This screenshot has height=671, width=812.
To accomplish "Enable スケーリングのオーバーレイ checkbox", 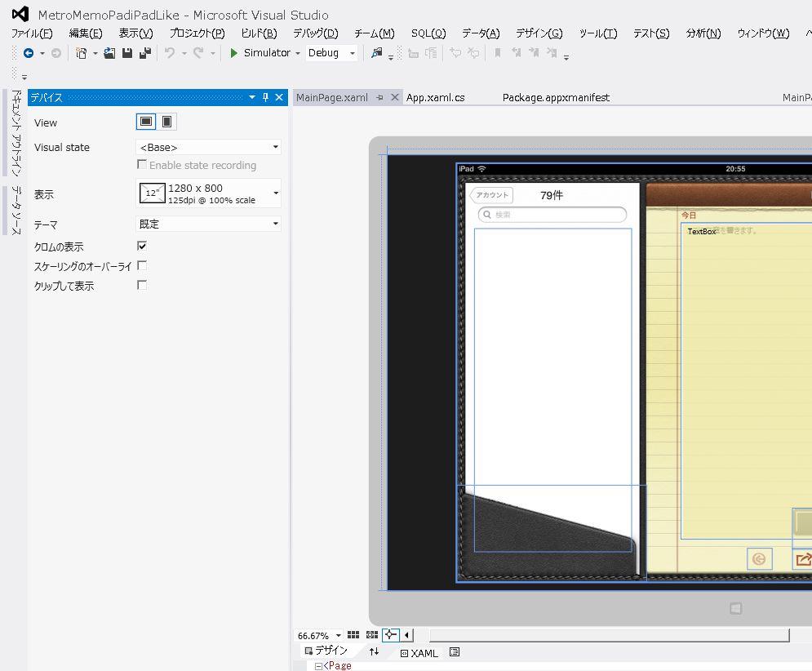I will coord(142,265).
